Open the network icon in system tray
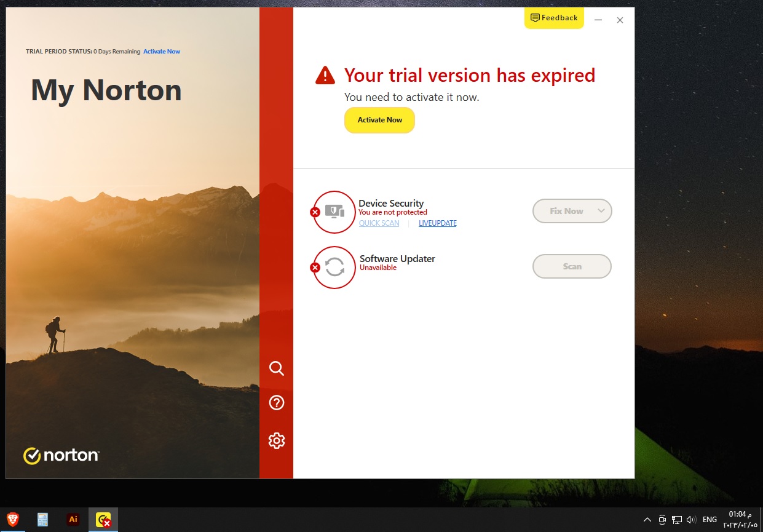The height and width of the screenshot is (532, 763). [x=677, y=520]
